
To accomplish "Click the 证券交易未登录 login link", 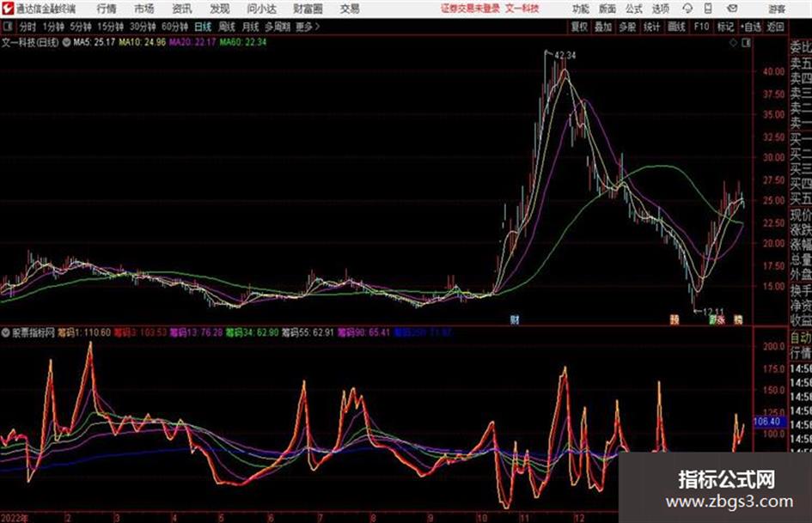I will (x=470, y=9).
